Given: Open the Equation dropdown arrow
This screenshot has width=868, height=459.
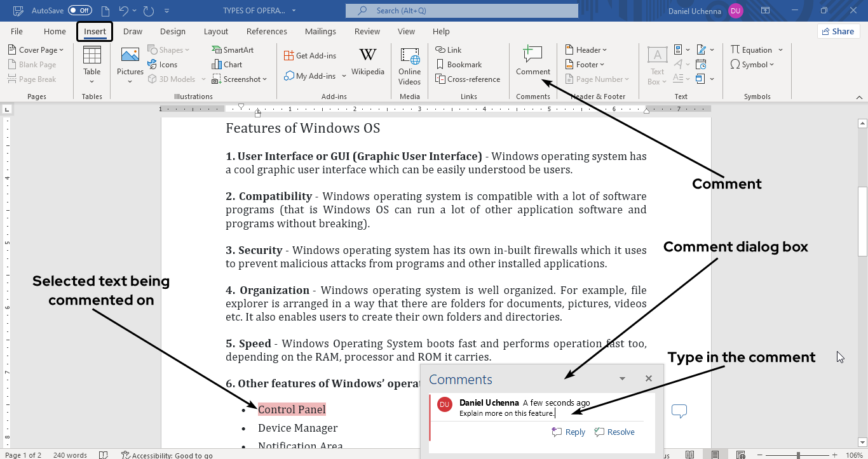Looking at the screenshot, I should click(x=780, y=50).
